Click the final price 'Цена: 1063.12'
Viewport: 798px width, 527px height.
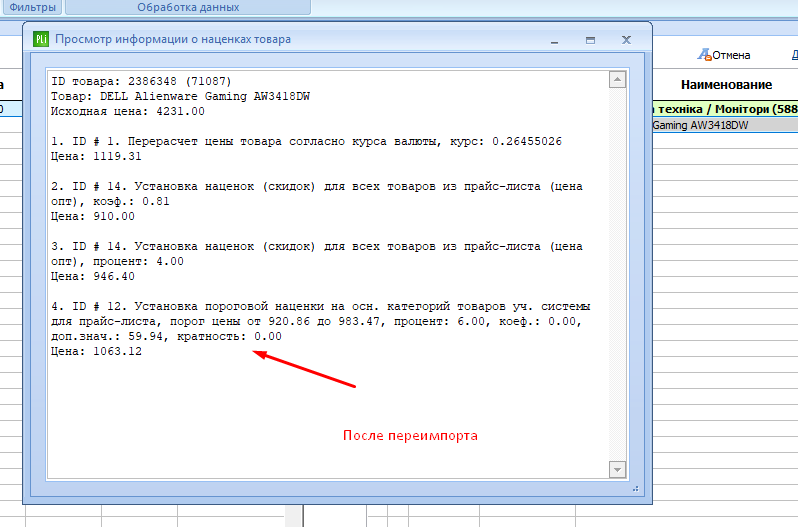click(x=96, y=352)
